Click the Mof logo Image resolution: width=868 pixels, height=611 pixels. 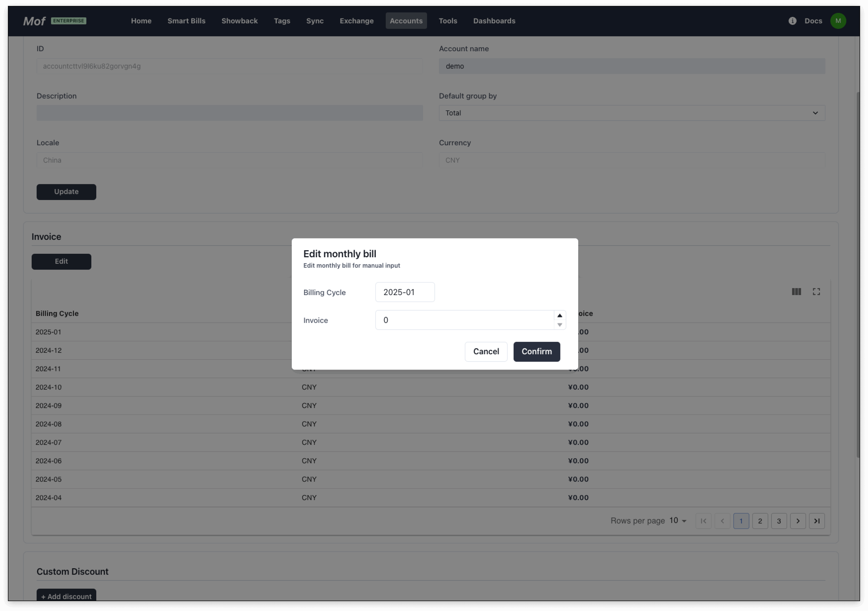34,21
